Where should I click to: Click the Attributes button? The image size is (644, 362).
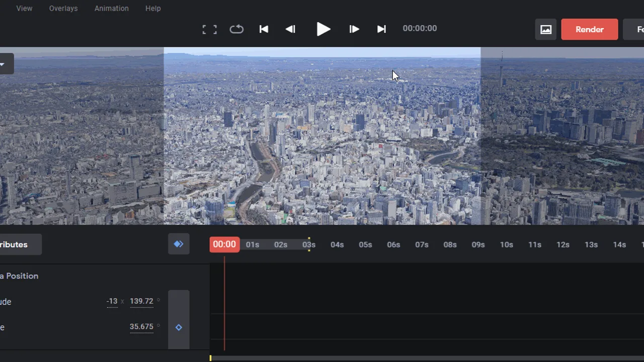tap(20, 244)
